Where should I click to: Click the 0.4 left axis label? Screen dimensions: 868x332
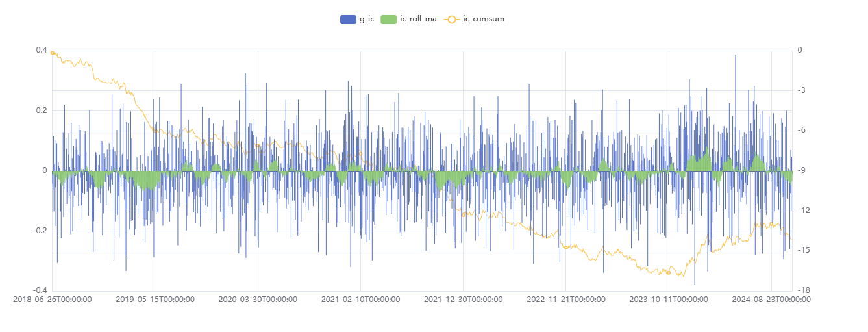pos(41,51)
